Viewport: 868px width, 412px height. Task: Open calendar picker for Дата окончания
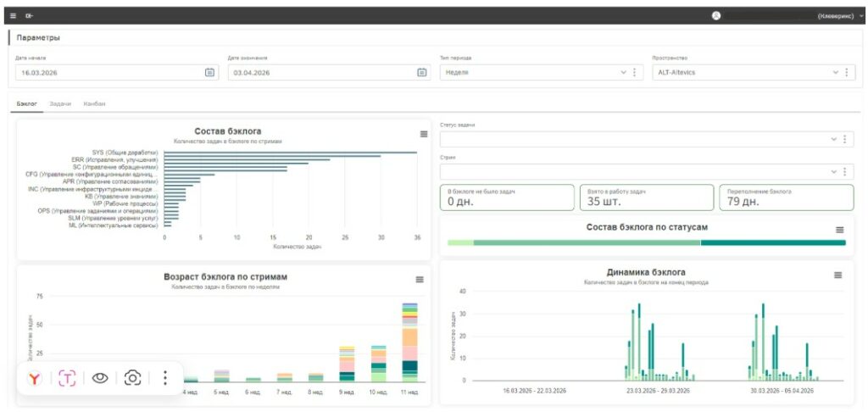pyautogui.click(x=422, y=72)
